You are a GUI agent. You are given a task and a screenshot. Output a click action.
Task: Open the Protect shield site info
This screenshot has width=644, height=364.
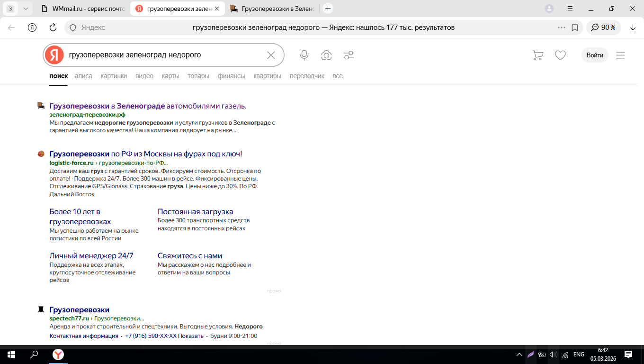73,27
